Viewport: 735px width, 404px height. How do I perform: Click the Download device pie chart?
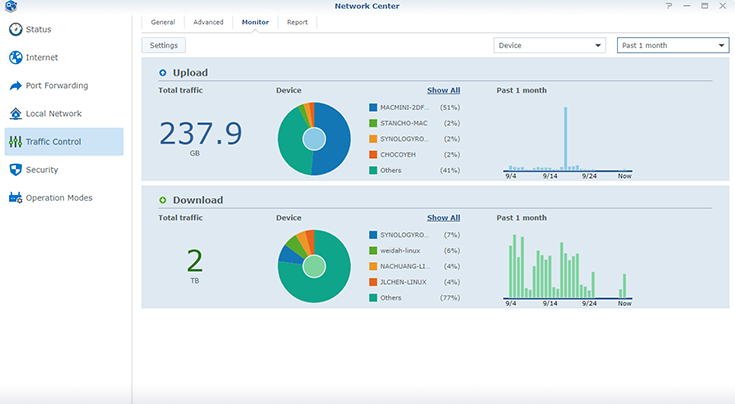[314, 266]
